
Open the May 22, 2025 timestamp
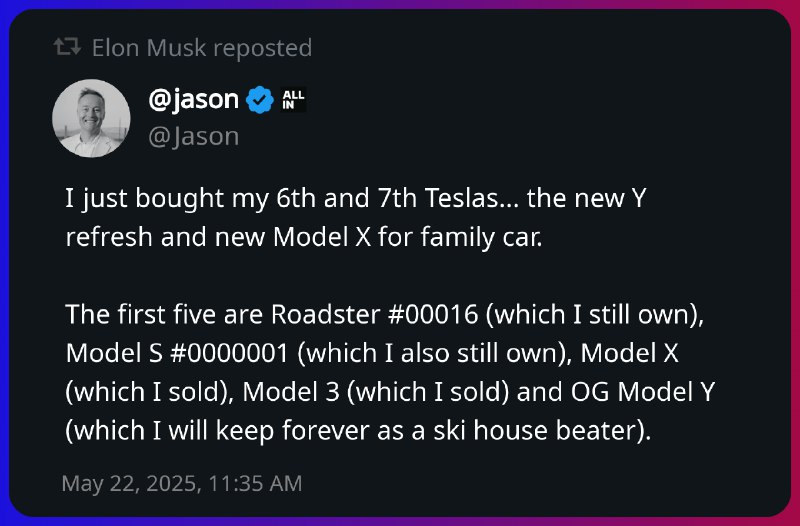pyautogui.click(x=182, y=484)
